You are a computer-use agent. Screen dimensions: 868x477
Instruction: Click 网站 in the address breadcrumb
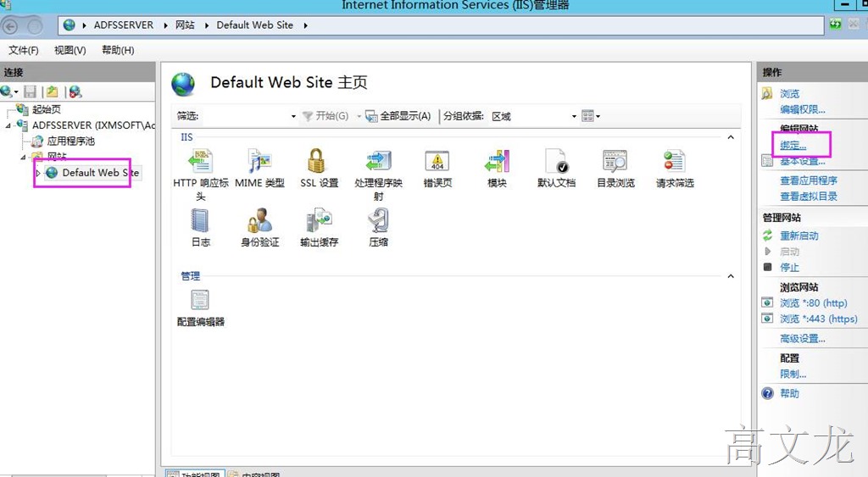[185, 25]
